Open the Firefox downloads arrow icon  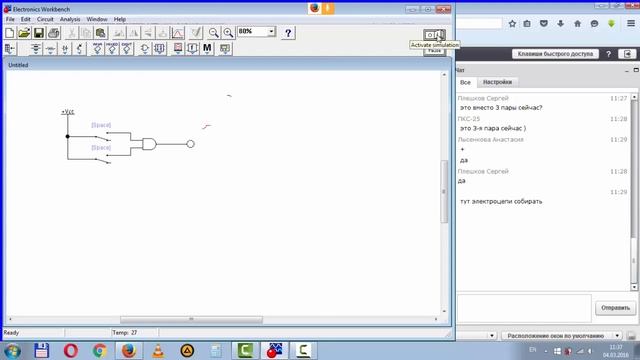[x=560, y=24]
